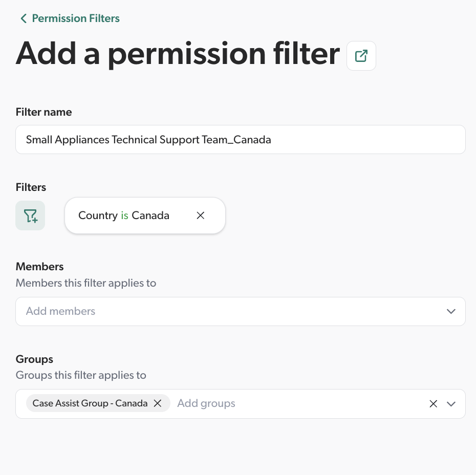The height and width of the screenshot is (475, 476).
Task: Click the Add groups input
Action: tap(206, 403)
